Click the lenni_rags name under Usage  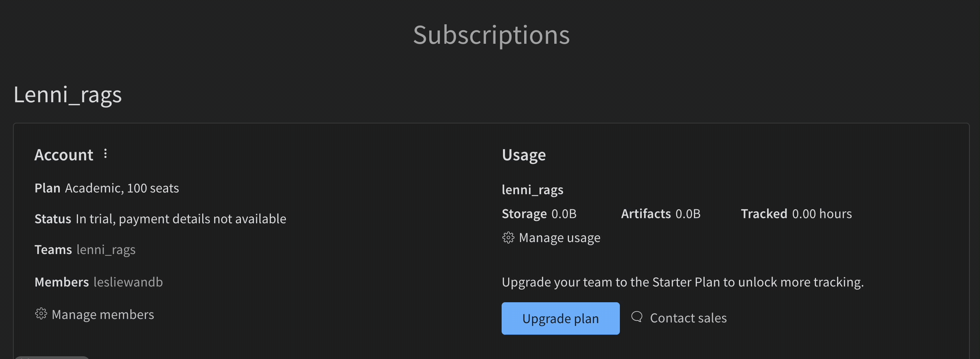coord(532,190)
